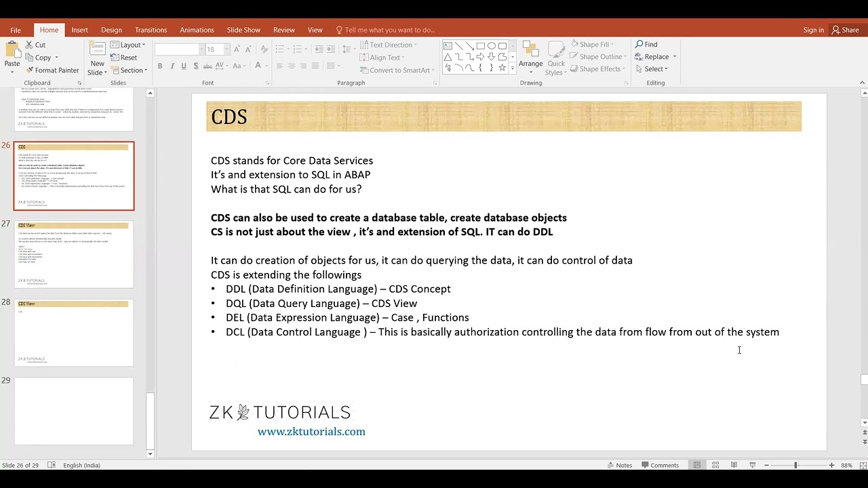The image size is (868, 488).
Task: Increase list indent level
Action: pyautogui.click(x=331, y=49)
